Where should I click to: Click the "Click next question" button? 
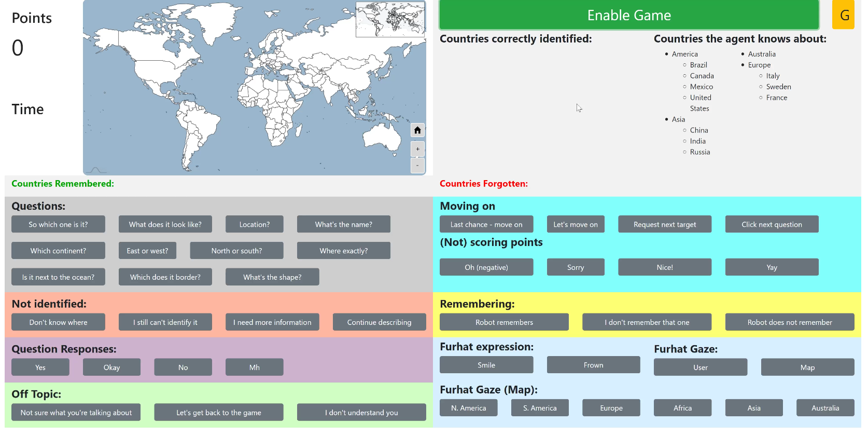click(772, 224)
